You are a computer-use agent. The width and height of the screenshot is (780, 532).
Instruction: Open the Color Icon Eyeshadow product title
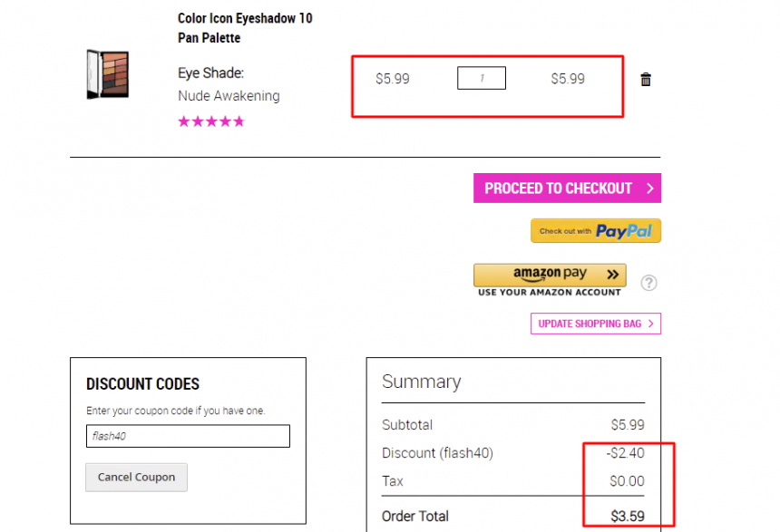[245, 28]
